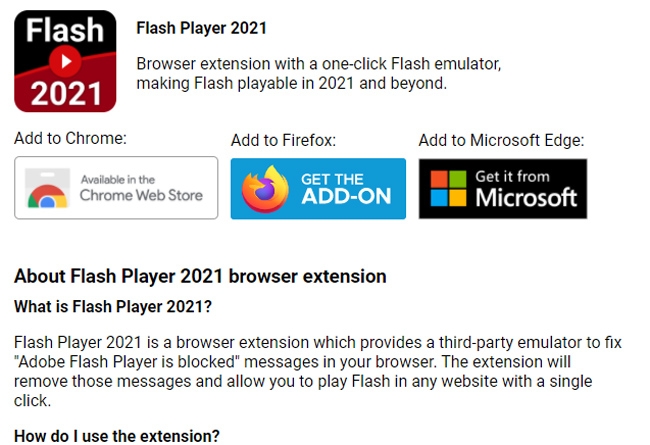Click the red play button in logo
This screenshot has height=445, width=650.
click(65, 61)
